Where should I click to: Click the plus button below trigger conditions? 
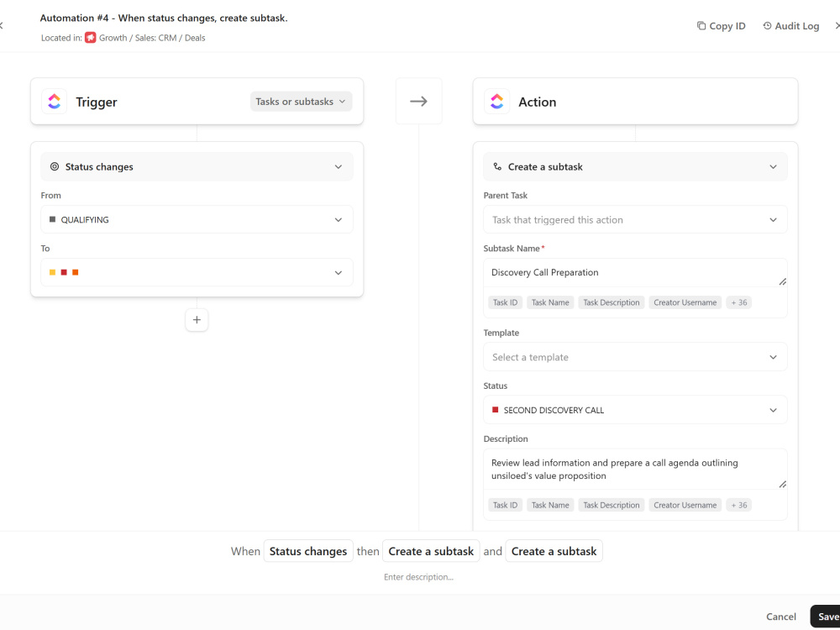tap(197, 320)
